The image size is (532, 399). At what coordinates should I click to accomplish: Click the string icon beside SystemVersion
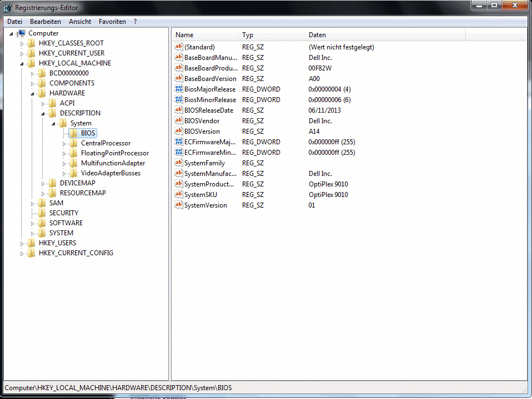[x=179, y=205]
